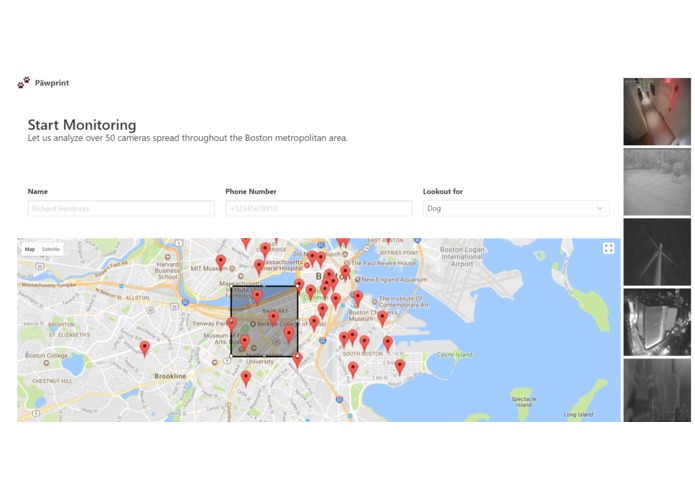695x494 pixels.
Task: Click the Long Island map label
Action: pyautogui.click(x=578, y=415)
